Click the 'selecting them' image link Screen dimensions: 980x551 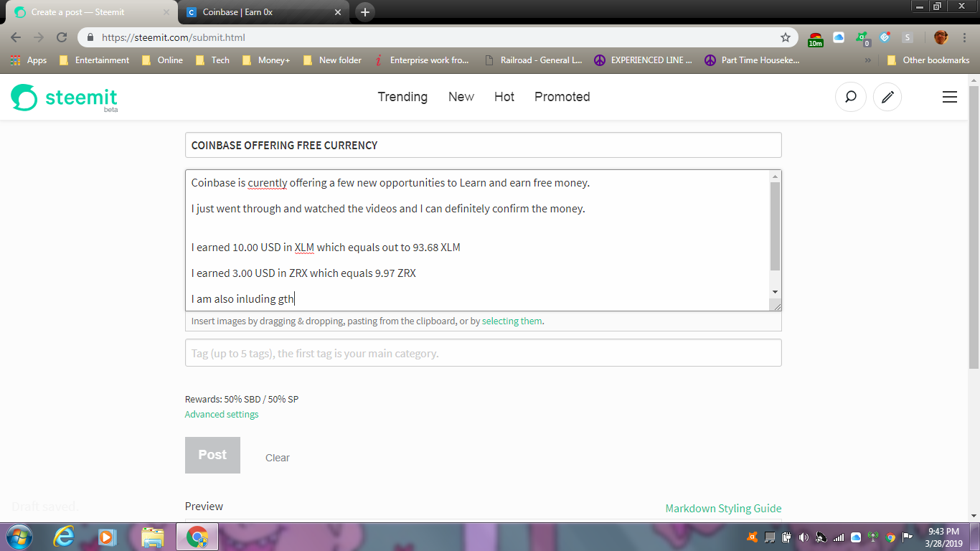[512, 321]
